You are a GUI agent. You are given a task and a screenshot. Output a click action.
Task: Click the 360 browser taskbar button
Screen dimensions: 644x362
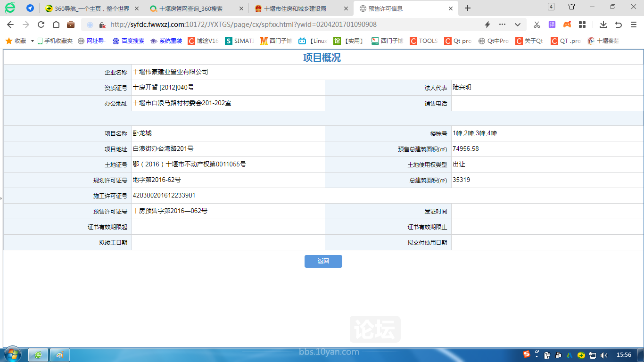[x=38, y=355]
